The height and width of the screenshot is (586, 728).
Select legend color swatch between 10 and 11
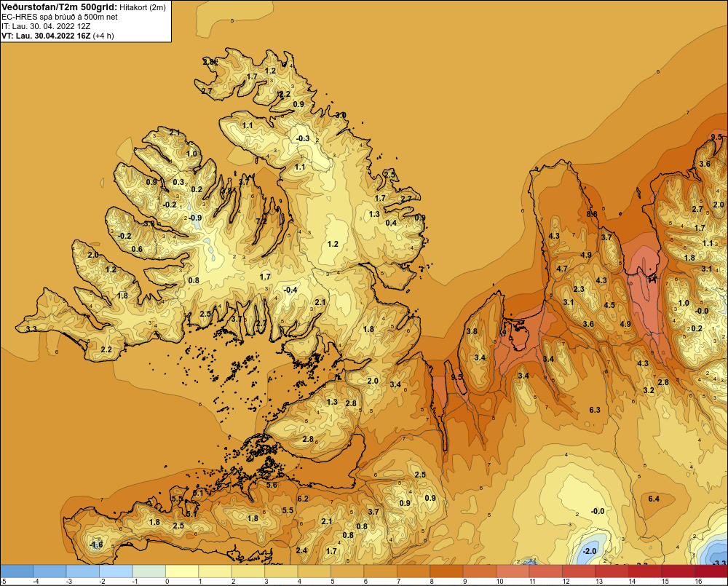click(x=513, y=571)
